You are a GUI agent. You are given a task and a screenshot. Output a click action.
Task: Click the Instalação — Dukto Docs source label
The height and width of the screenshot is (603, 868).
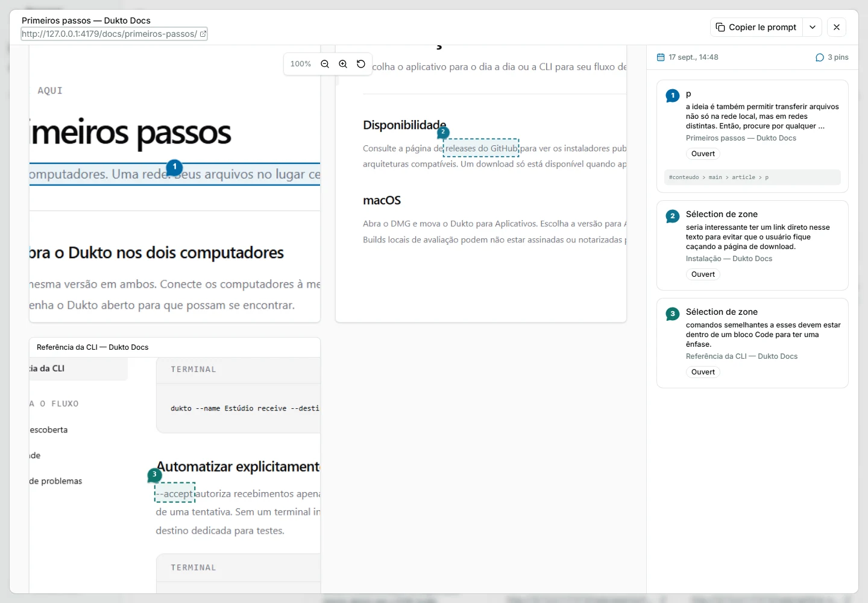point(729,259)
